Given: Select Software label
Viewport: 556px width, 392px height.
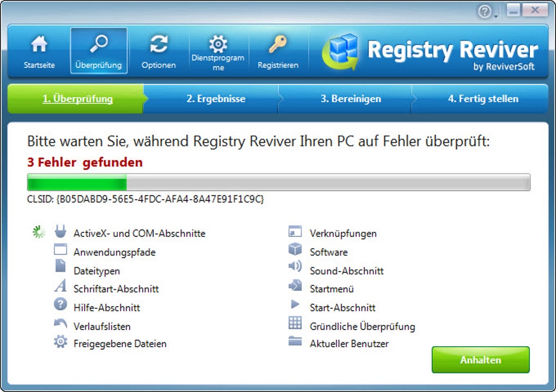Looking at the screenshot, I should [329, 252].
